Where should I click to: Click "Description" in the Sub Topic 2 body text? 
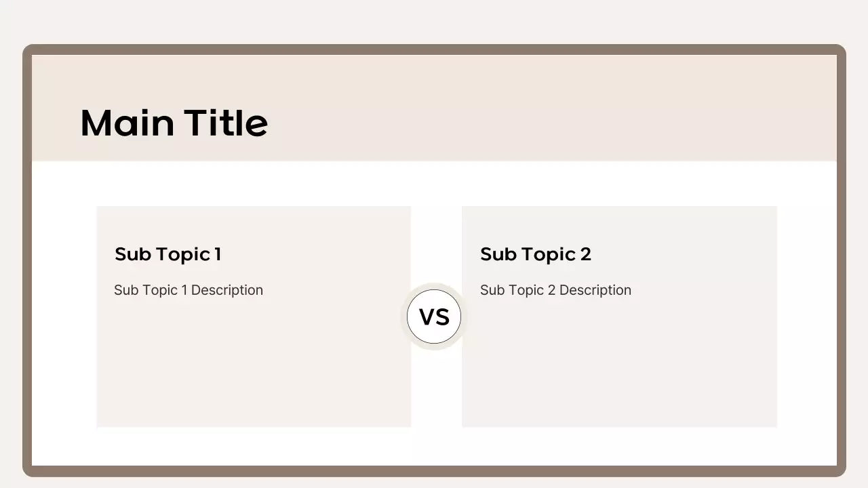click(x=595, y=290)
